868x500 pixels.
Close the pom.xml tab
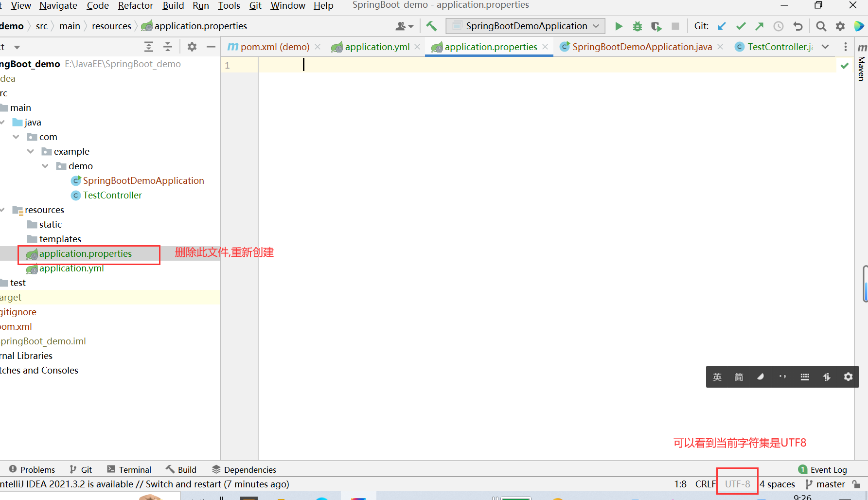(318, 47)
